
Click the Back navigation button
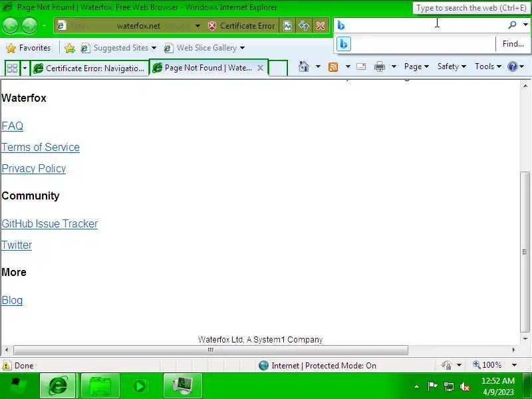10,26
